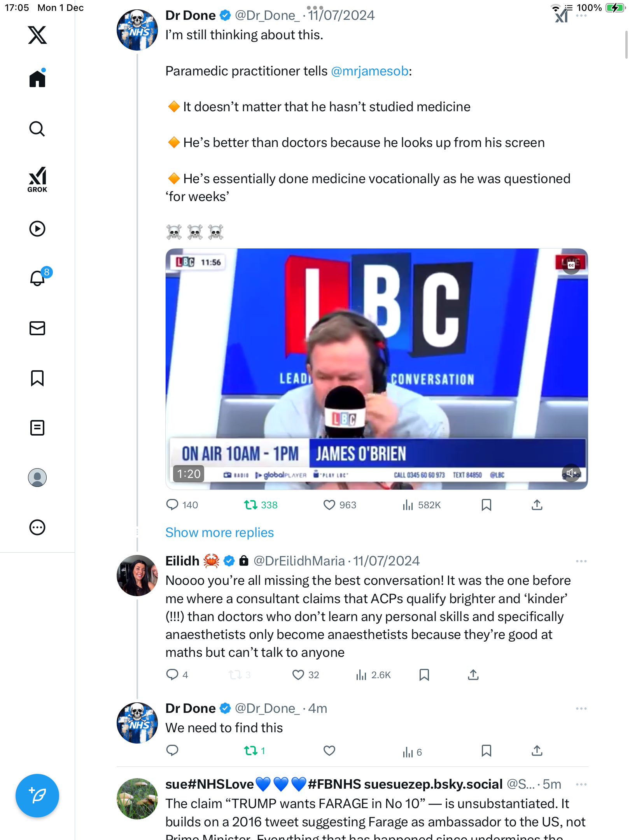Unmute the LBC video
Image resolution: width=630 pixels, height=840 pixels.
click(x=571, y=473)
